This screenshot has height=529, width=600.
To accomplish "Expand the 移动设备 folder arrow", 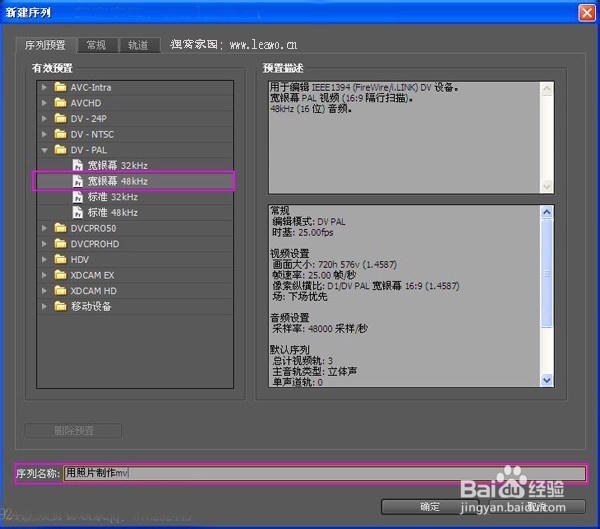I will pyautogui.click(x=44, y=307).
